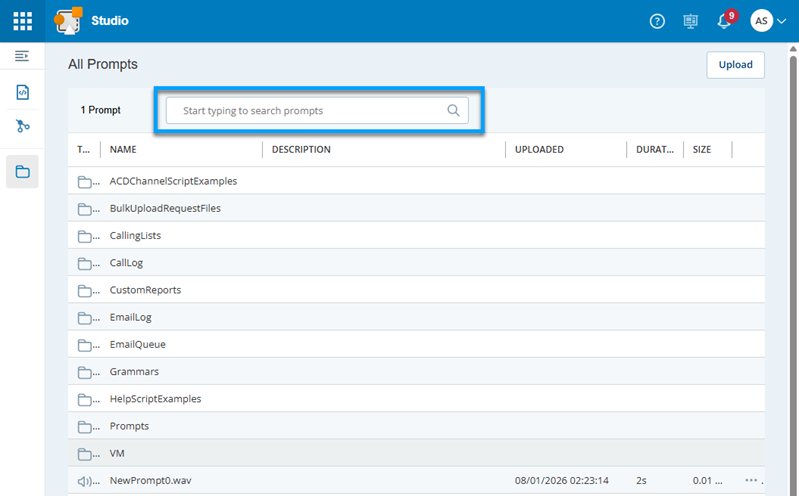The image size is (799, 497).
Task: Open the Scripts icon in left sidebar
Action: pyautogui.click(x=22, y=92)
